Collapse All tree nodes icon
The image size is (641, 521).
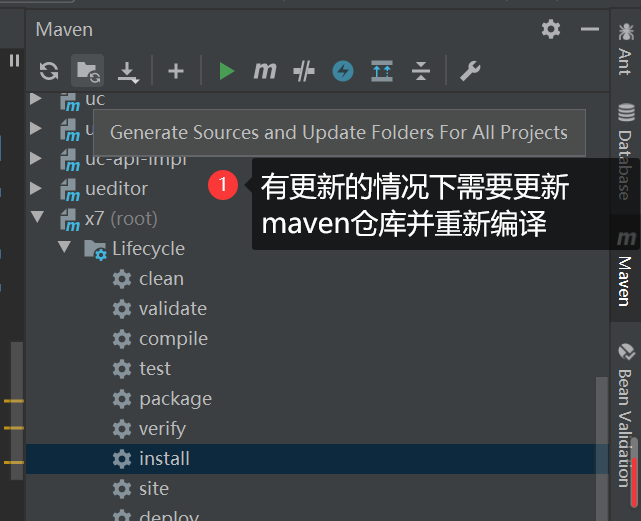[421, 71]
